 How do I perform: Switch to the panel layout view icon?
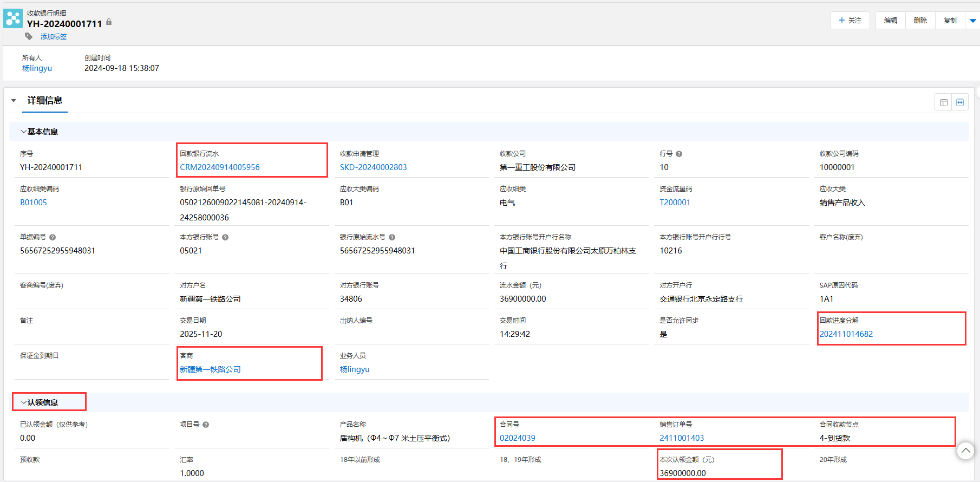[x=944, y=102]
